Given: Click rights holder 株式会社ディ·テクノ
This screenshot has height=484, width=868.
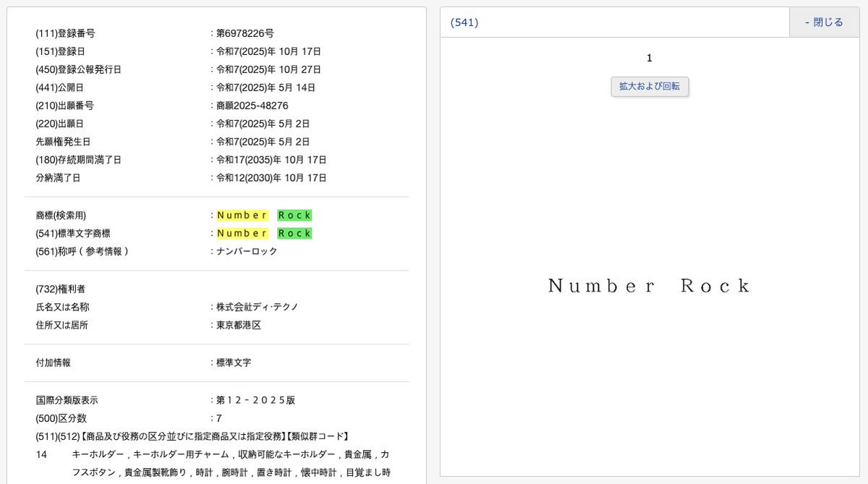Looking at the screenshot, I should pos(257,307).
